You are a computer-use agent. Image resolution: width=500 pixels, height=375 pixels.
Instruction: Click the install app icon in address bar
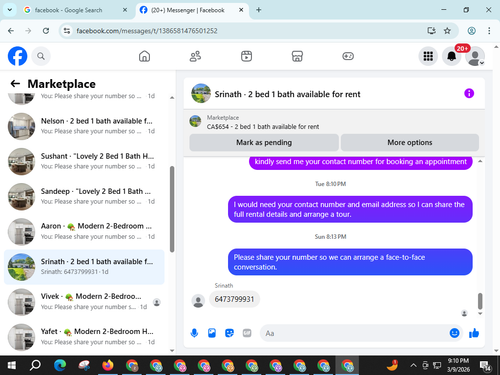click(431, 31)
